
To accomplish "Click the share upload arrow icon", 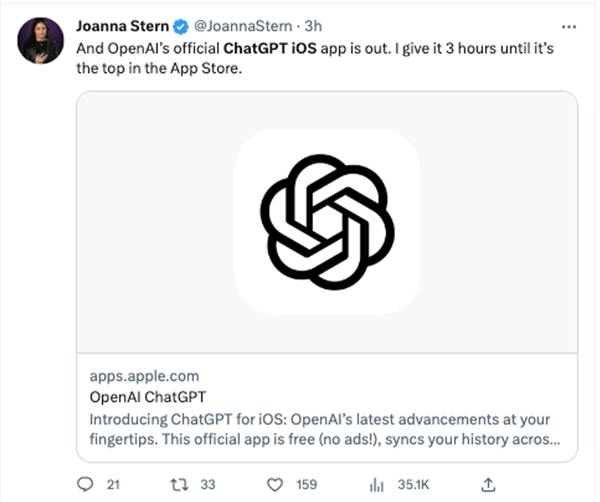I will [x=488, y=484].
